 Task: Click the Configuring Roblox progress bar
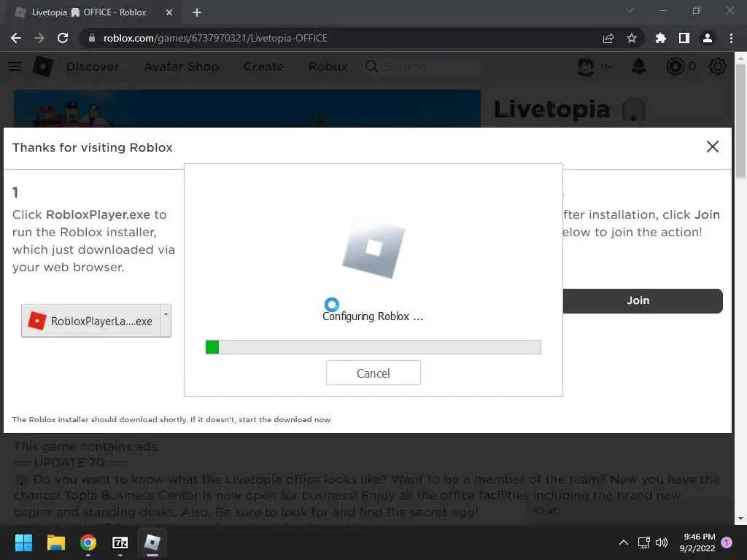pyautogui.click(x=373, y=347)
